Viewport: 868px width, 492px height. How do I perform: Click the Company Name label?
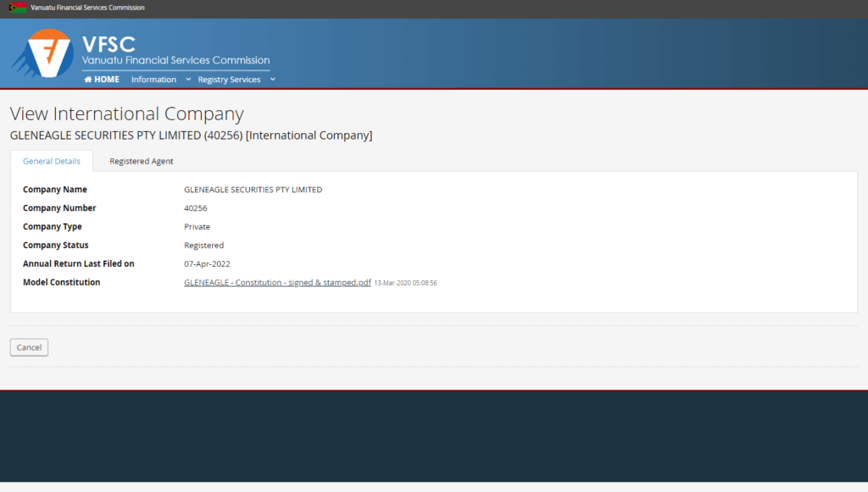[55, 190]
